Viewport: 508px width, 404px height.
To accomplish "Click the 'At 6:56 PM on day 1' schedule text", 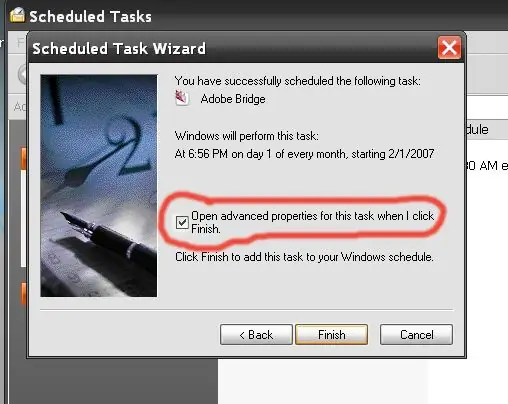I will coord(304,154).
